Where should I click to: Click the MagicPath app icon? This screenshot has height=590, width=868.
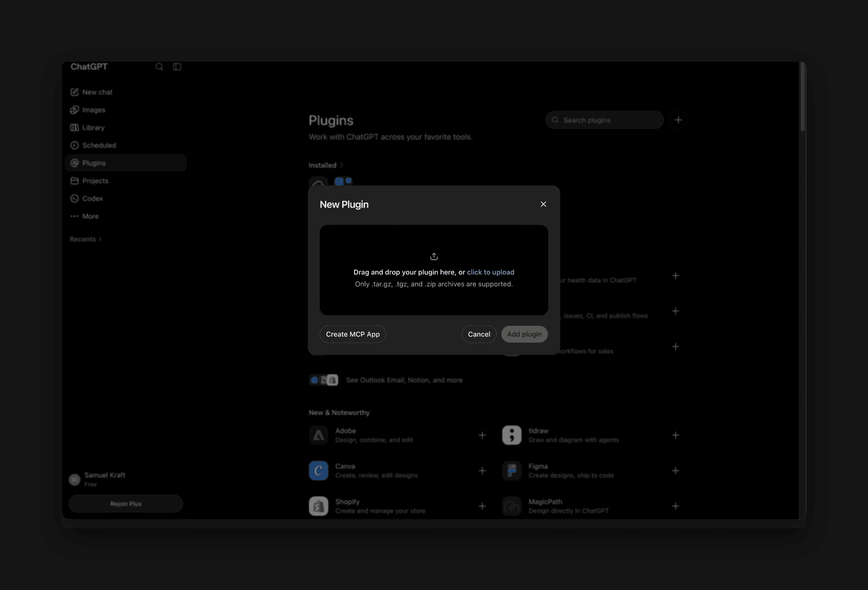coord(512,506)
